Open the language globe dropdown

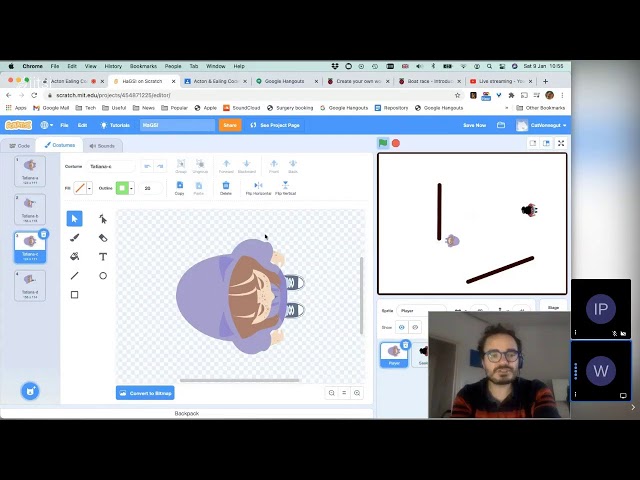(x=47, y=125)
